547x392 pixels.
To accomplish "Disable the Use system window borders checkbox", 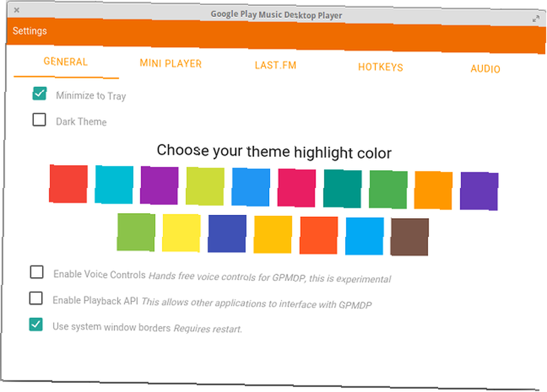I will [36, 324].
